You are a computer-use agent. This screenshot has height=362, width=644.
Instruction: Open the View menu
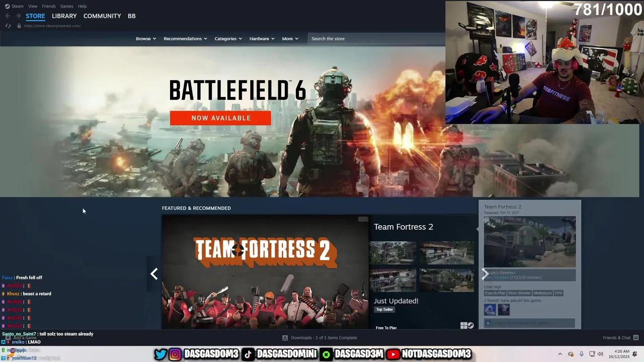(x=33, y=6)
